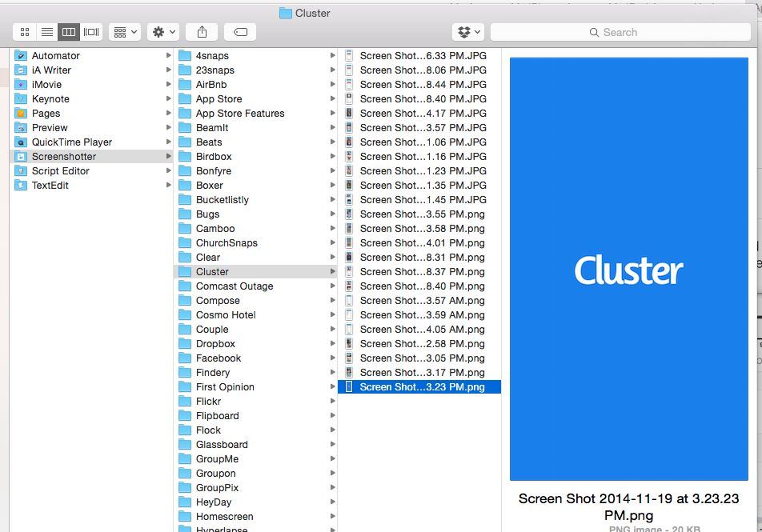Open the ChurchSnaps folder
Screen dimensions: 762x532
click(255, 243)
